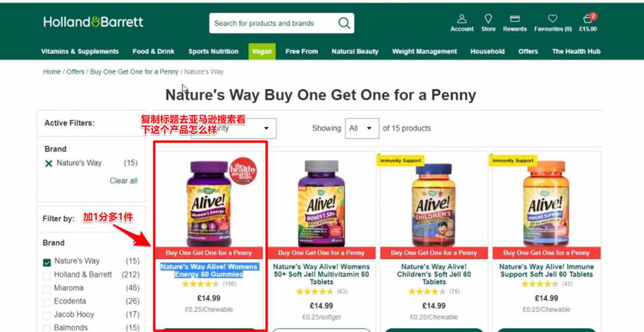Click the Clear all filters link

tap(123, 181)
